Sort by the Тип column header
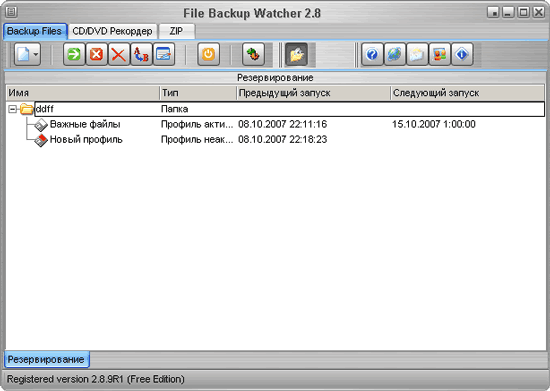Screen dimensions: 550x391 pos(198,93)
